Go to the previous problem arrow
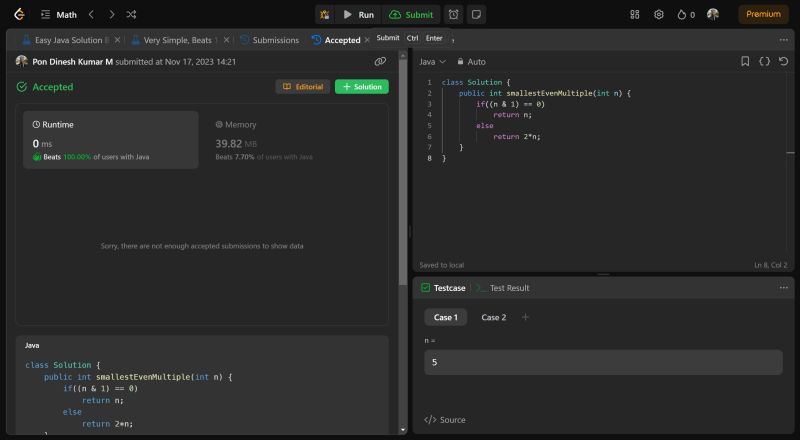Screen dimensions: 800x440 click(91, 15)
